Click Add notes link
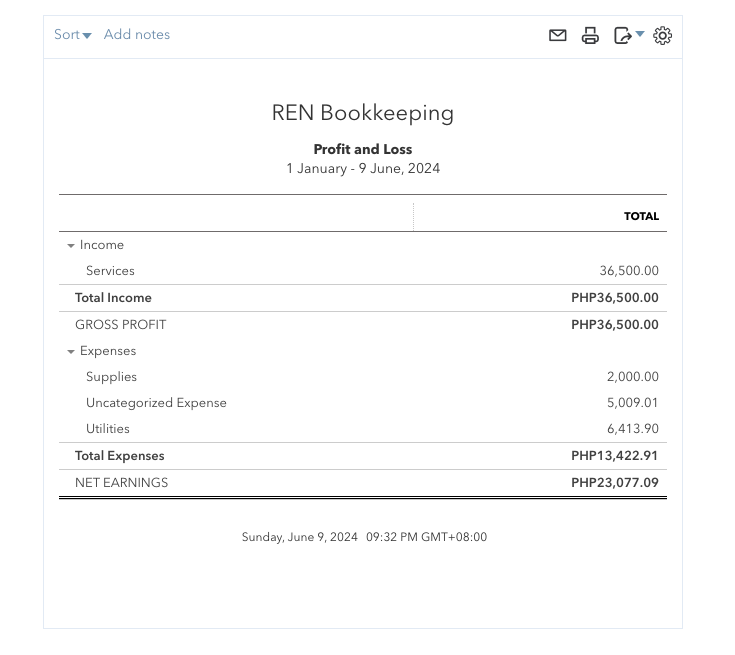The height and width of the screenshot is (655, 735). [137, 35]
